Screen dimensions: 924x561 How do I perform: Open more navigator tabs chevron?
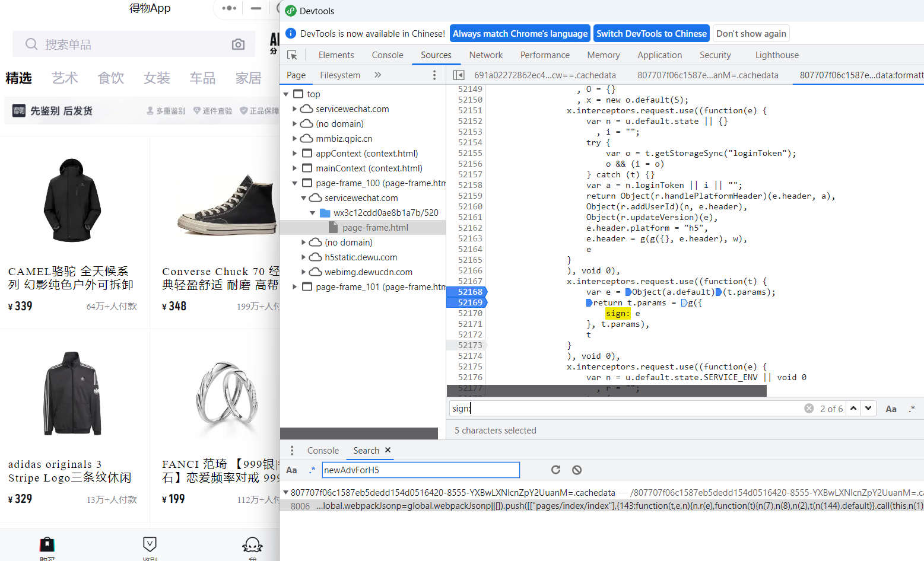click(x=377, y=75)
